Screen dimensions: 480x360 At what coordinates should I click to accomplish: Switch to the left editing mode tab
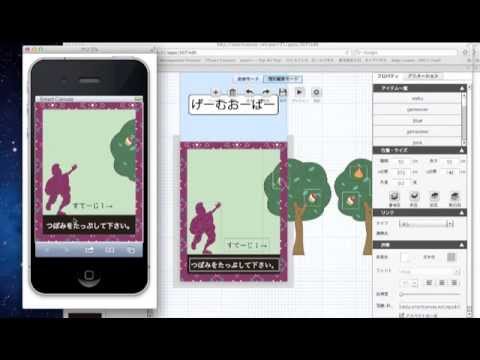[x=248, y=79]
